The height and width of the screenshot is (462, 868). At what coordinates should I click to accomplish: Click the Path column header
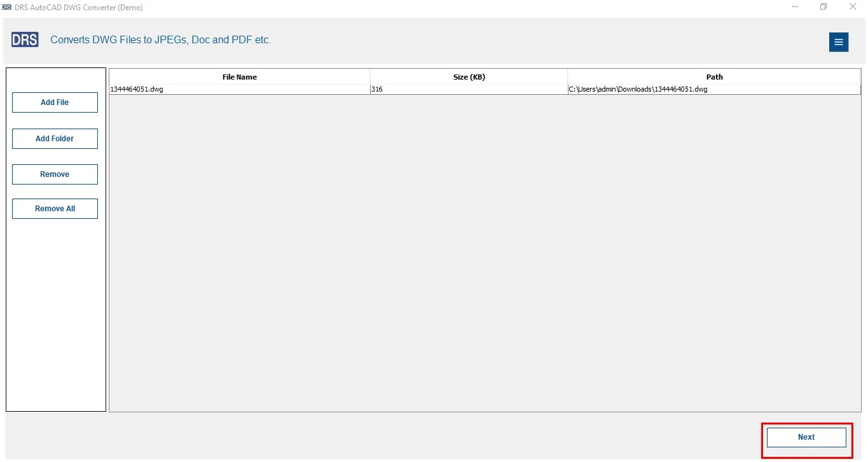pyautogui.click(x=713, y=76)
